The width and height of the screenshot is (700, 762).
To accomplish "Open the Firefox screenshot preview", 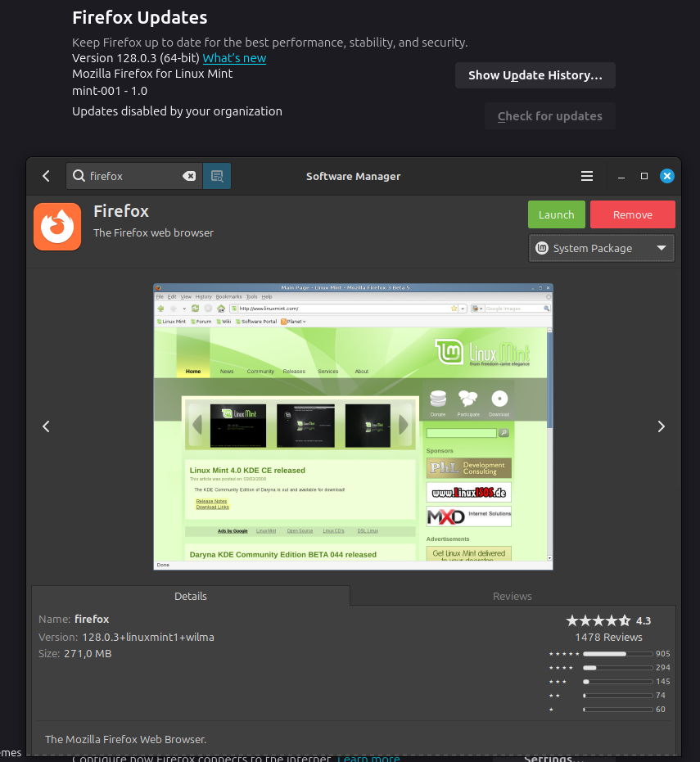I will click(354, 426).
